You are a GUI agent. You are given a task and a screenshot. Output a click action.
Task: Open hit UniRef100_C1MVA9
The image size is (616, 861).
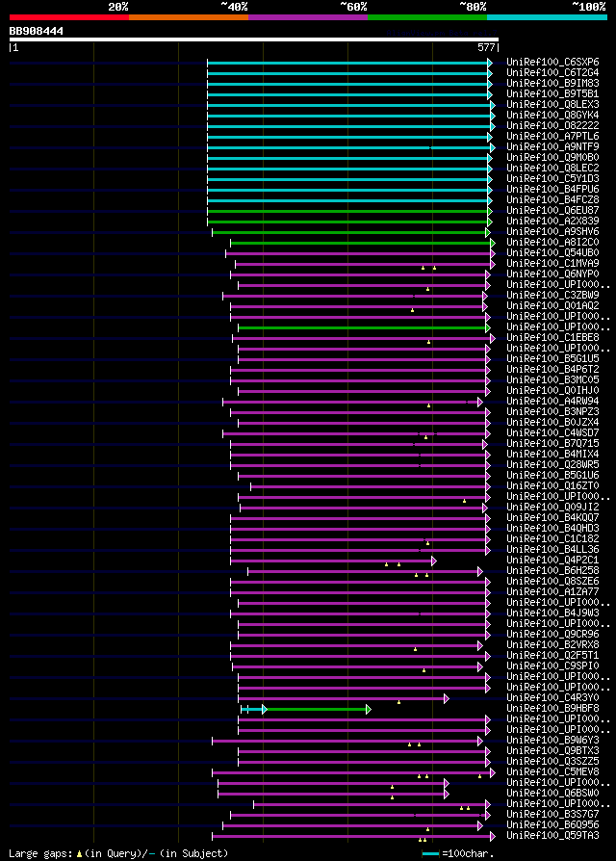[x=552, y=264]
